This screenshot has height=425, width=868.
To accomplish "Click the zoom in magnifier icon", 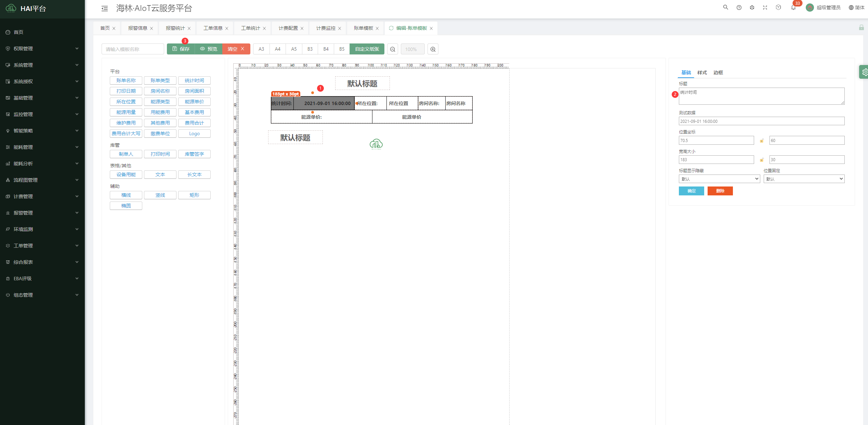I will pos(433,49).
